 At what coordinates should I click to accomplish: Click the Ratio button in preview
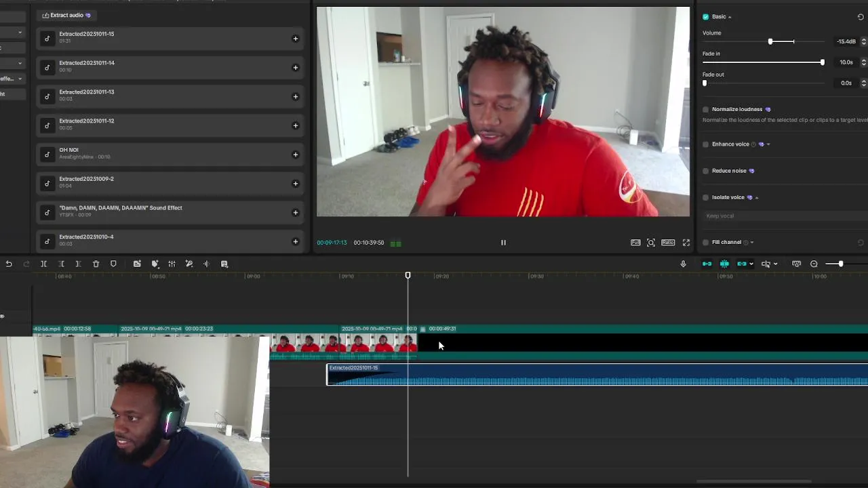coord(668,243)
